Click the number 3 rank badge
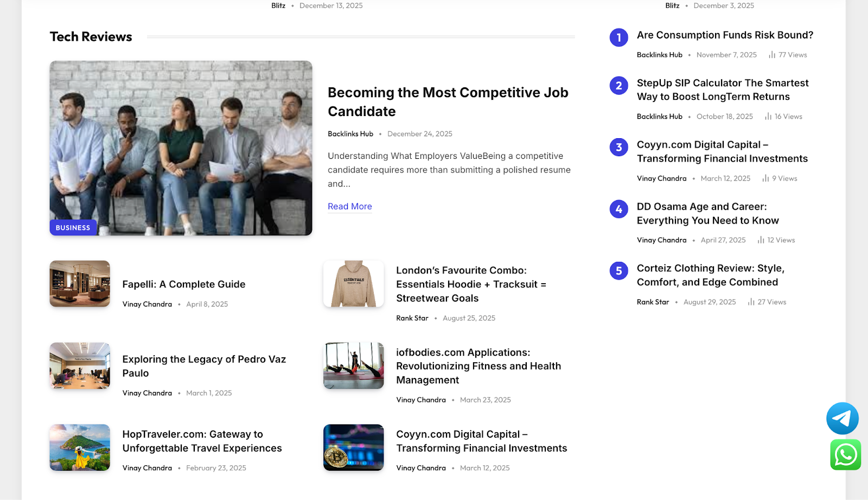The image size is (868, 500). click(x=618, y=147)
